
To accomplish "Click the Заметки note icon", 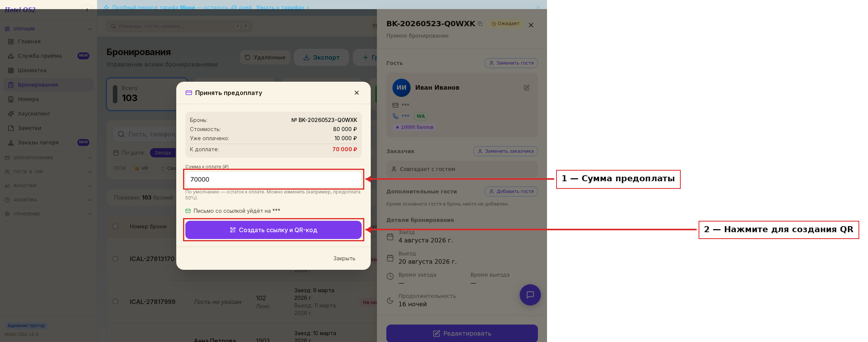I will (x=11, y=128).
